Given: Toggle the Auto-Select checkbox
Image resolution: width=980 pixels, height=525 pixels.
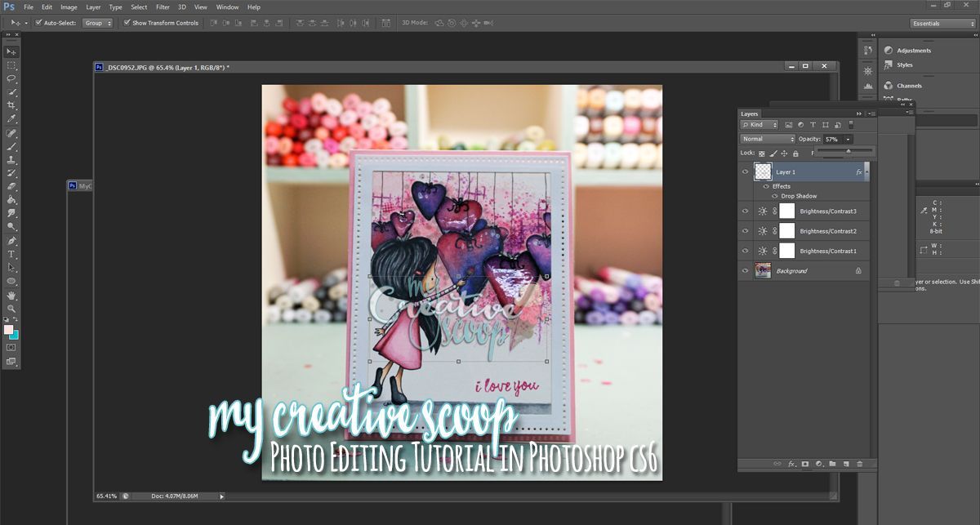Looking at the screenshot, I should point(38,23).
